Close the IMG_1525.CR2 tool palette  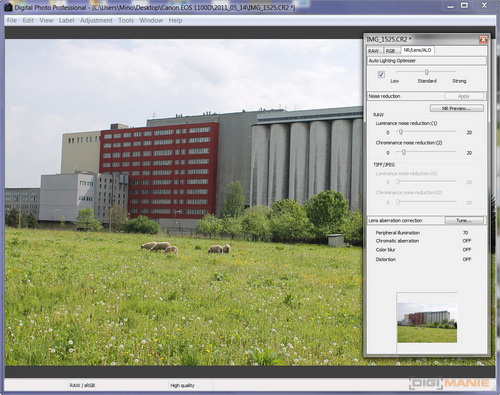(x=483, y=40)
